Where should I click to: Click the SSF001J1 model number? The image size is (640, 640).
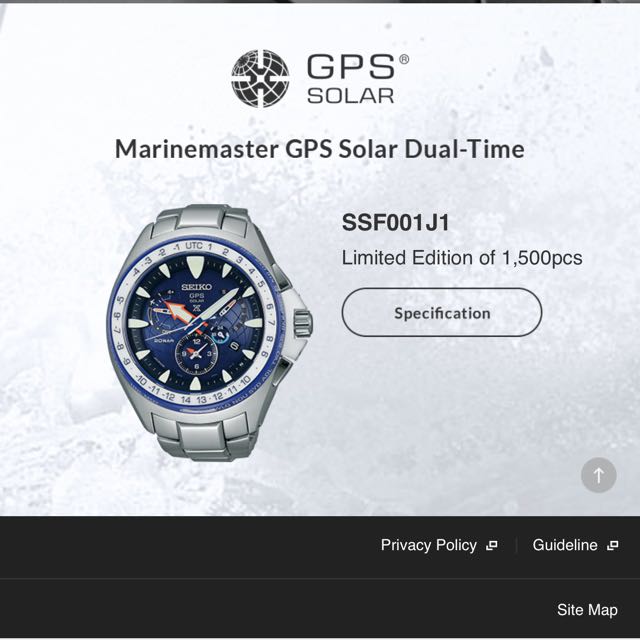click(395, 222)
